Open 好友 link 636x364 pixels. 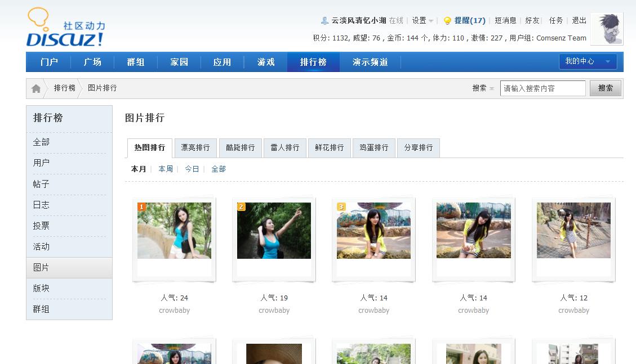click(x=532, y=21)
